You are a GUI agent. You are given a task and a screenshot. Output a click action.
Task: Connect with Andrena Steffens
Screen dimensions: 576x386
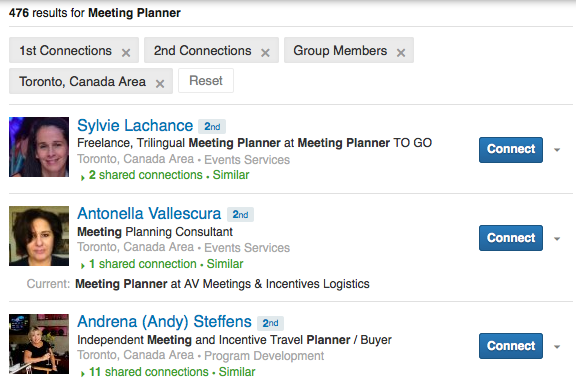pos(511,346)
